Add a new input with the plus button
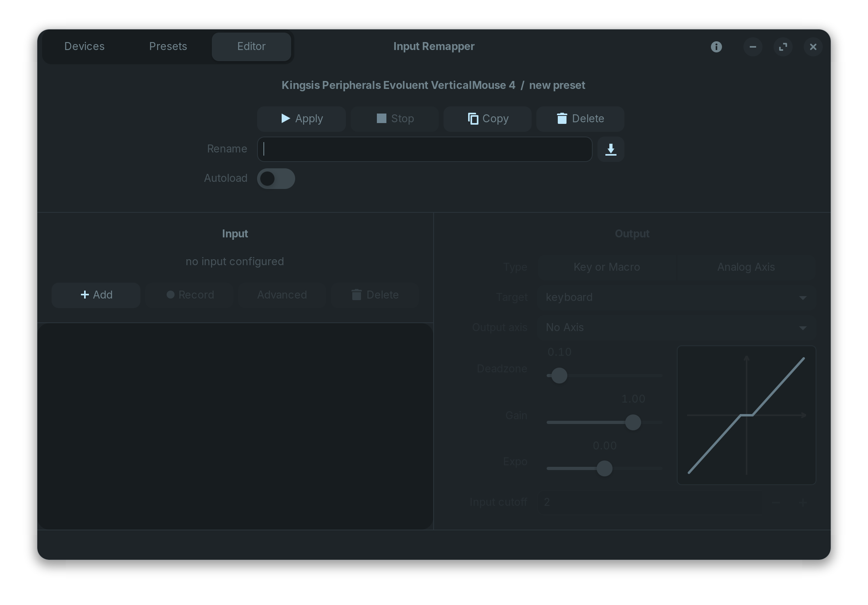The image size is (868, 605). tap(96, 295)
